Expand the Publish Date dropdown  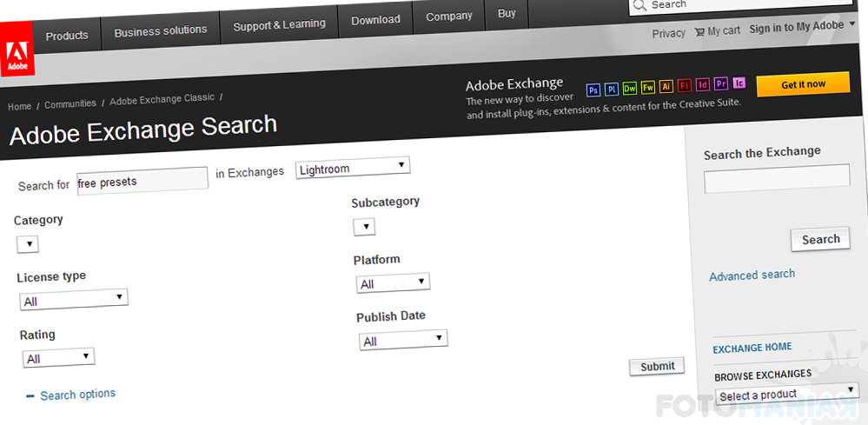click(403, 339)
